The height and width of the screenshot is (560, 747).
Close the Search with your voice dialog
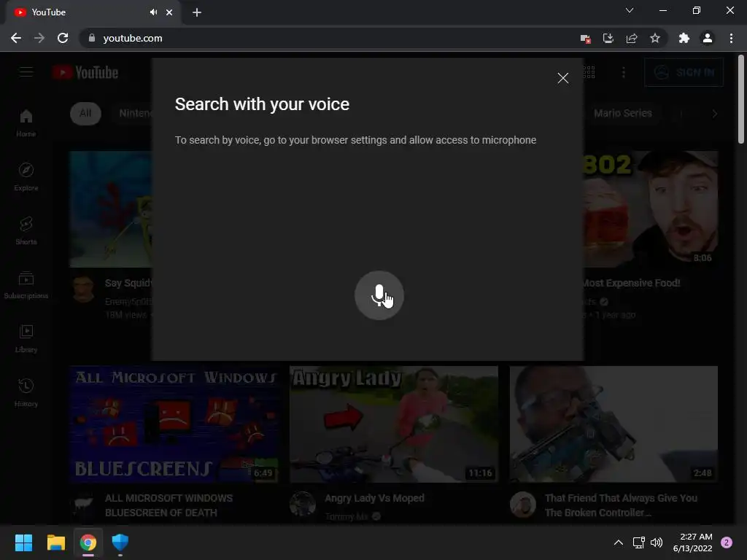[562, 78]
